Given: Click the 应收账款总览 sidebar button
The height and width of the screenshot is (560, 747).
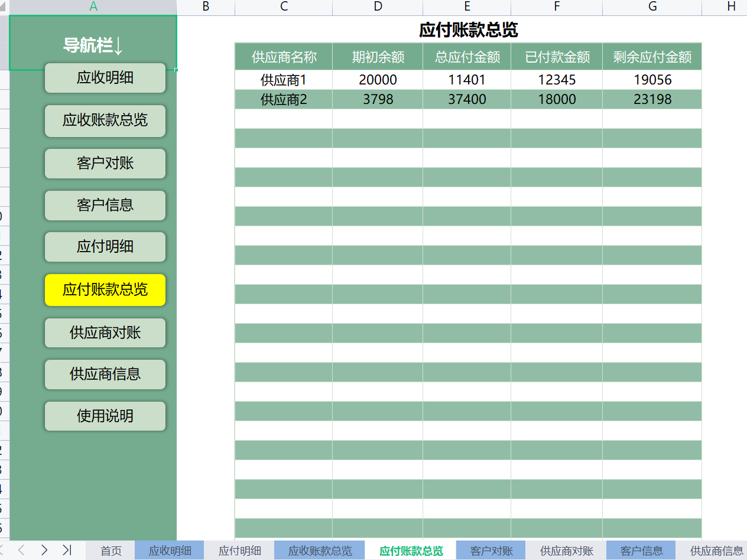Looking at the screenshot, I should tap(105, 121).
